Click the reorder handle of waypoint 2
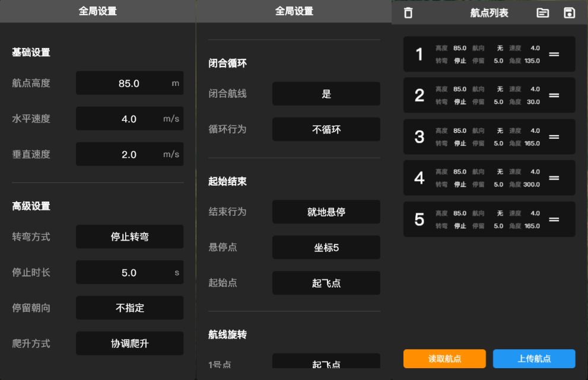The height and width of the screenshot is (380, 588). (554, 95)
